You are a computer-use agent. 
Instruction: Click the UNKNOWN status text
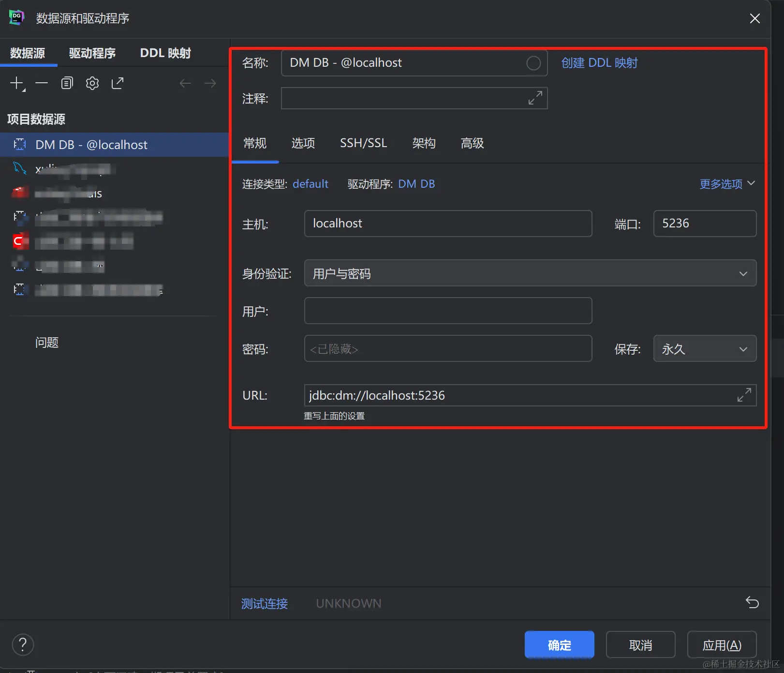pyautogui.click(x=349, y=603)
